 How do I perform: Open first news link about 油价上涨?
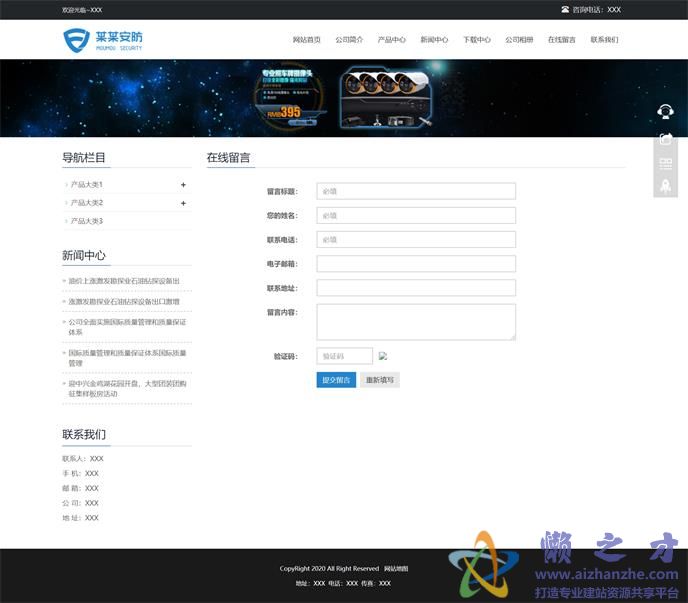pyautogui.click(x=124, y=281)
